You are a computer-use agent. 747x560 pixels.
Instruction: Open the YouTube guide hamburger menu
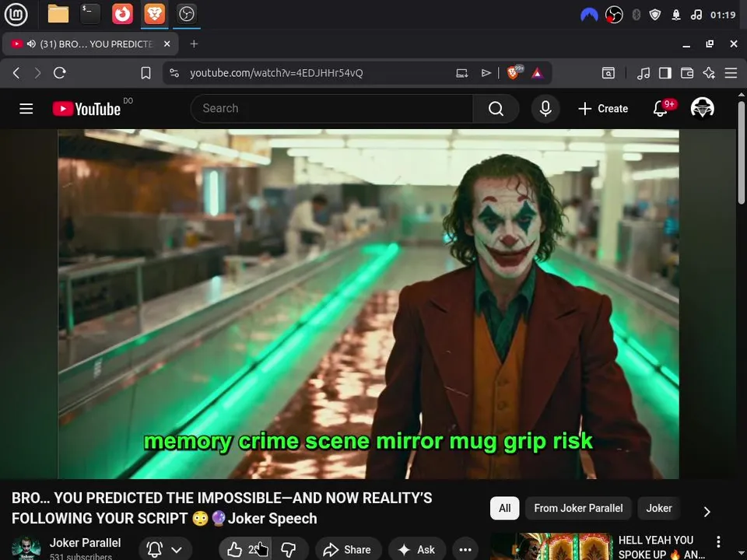pos(26,109)
